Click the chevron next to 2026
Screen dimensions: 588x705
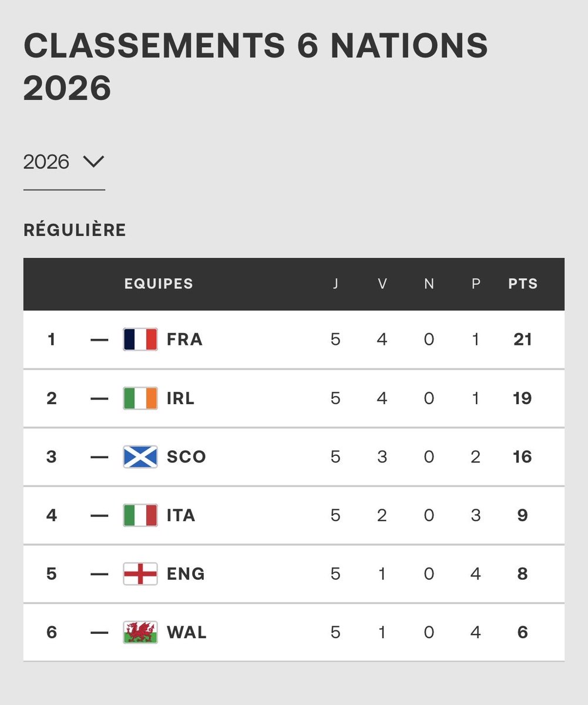coord(93,161)
